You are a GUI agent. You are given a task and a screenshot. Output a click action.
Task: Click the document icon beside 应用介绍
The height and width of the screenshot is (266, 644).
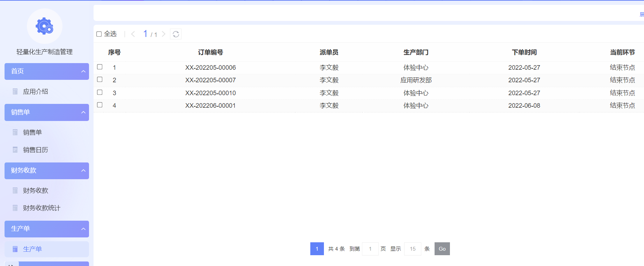coord(15,92)
